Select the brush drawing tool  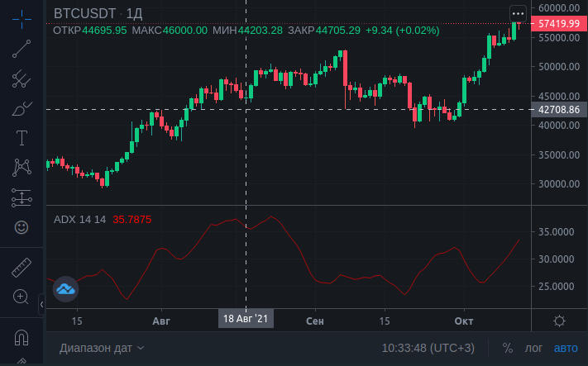tap(22, 108)
